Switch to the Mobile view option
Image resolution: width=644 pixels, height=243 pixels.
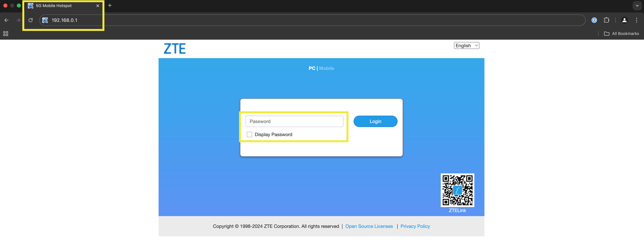[x=327, y=68]
